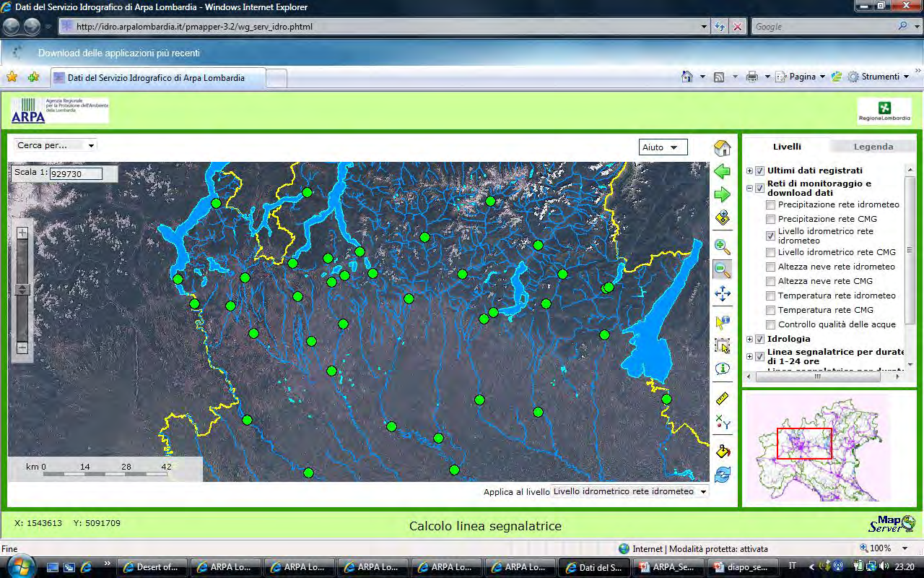Screen dimensions: 924x578
Task: Enable Altezza neve rete idrometeo layer
Action: 771,267
